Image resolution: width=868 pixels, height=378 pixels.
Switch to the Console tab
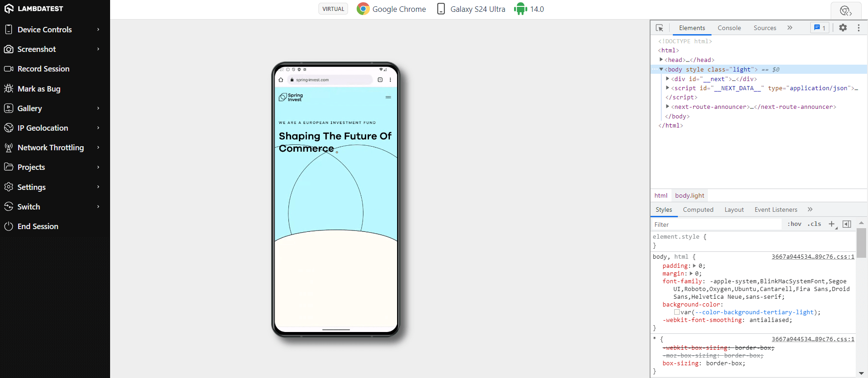[x=729, y=28]
